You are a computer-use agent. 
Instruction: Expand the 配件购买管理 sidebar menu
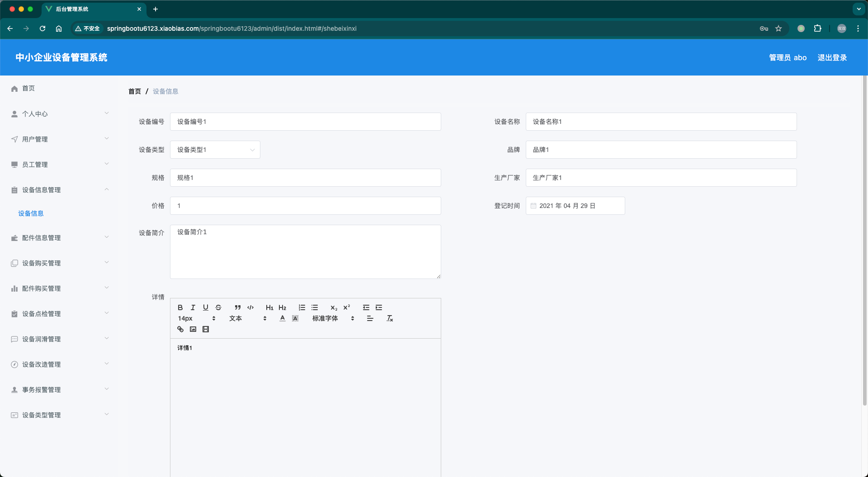[x=60, y=288]
